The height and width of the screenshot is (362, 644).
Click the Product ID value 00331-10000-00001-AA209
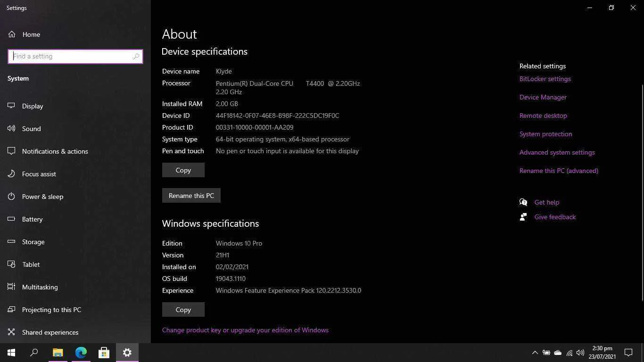[x=255, y=127]
